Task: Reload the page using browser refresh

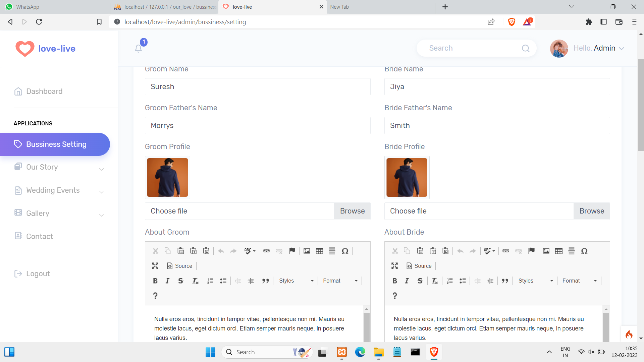Action: coord(39,22)
